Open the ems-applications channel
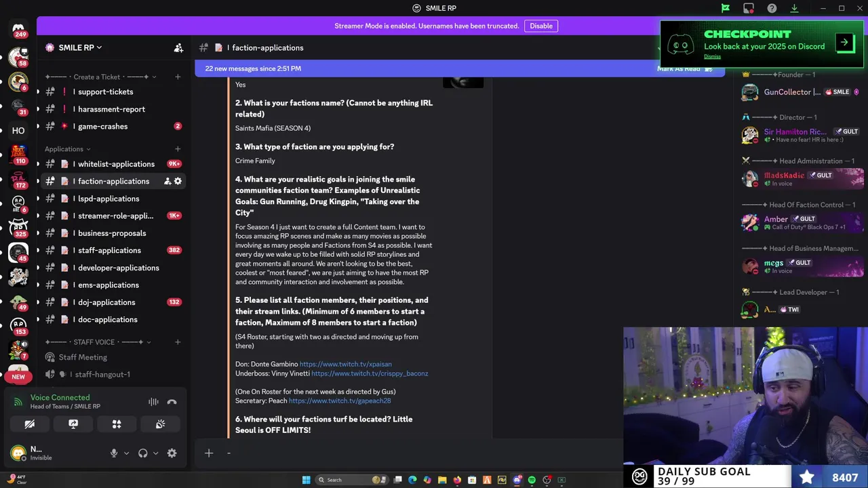Viewport: 868px width, 488px height. click(x=113, y=285)
